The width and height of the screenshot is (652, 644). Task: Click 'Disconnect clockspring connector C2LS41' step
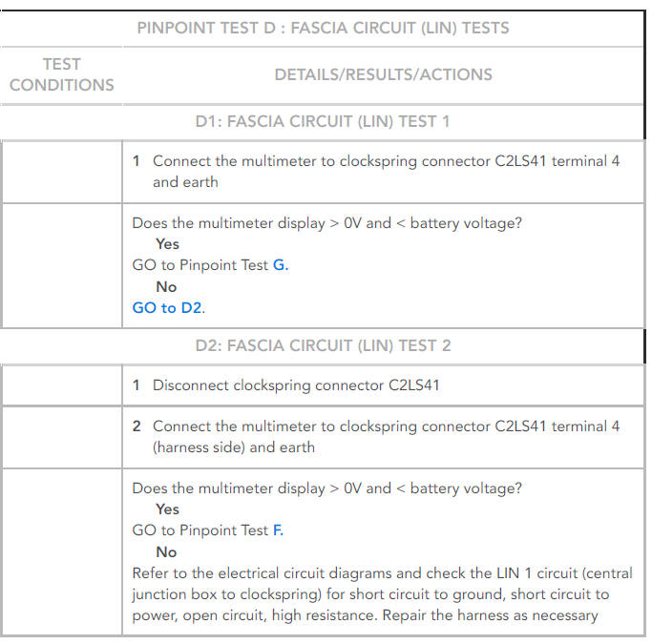point(296,385)
